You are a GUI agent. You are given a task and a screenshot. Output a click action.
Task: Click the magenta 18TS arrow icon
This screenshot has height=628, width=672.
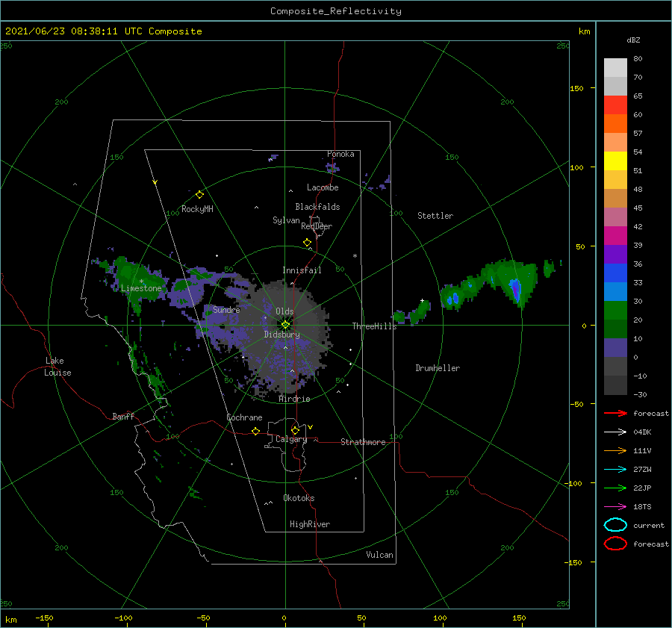615,507
